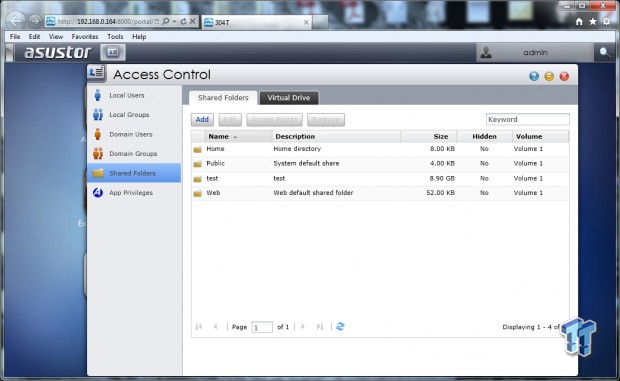Select Domain Groups in sidebar
The height and width of the screenshot is (381, 620).
coord(134,154)
